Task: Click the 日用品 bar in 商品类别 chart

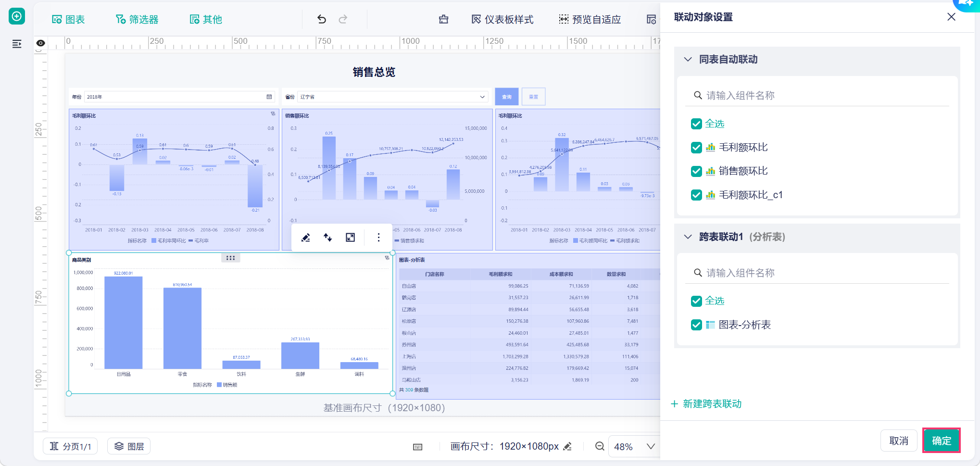Action: click(x=124, y=323)
